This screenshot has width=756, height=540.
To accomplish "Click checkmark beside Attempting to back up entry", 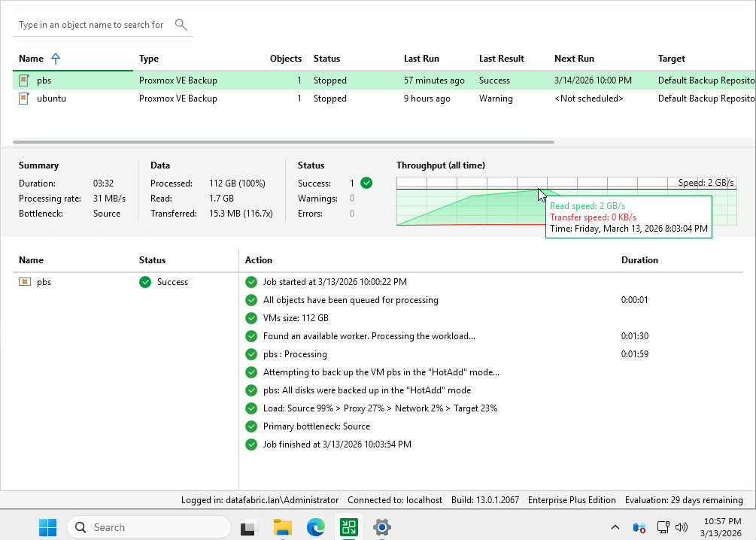I will (251, 372).
